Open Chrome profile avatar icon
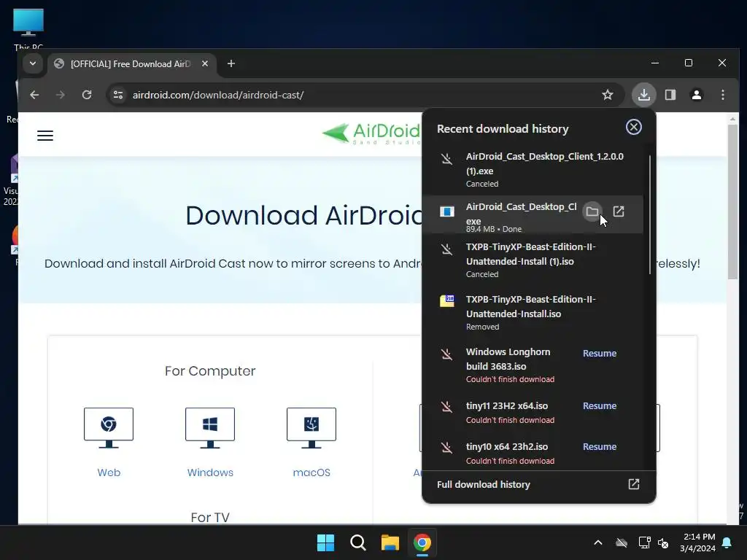Screen dimensions: 747x560 [697, 95]
